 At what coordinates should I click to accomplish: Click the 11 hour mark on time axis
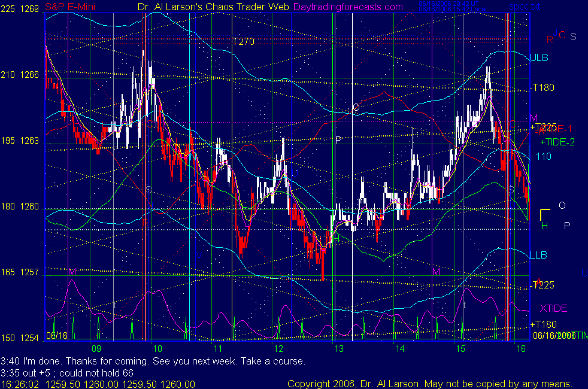[218, 349]
